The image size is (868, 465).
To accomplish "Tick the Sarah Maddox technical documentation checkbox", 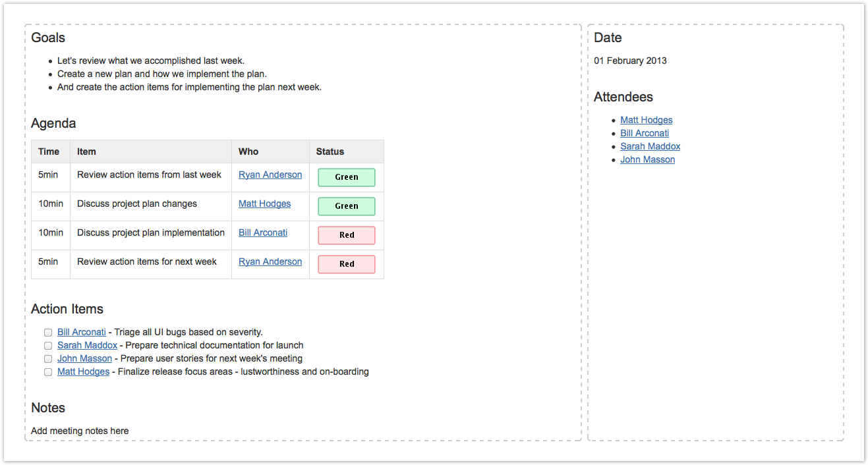I will click(x=48, y=346).
